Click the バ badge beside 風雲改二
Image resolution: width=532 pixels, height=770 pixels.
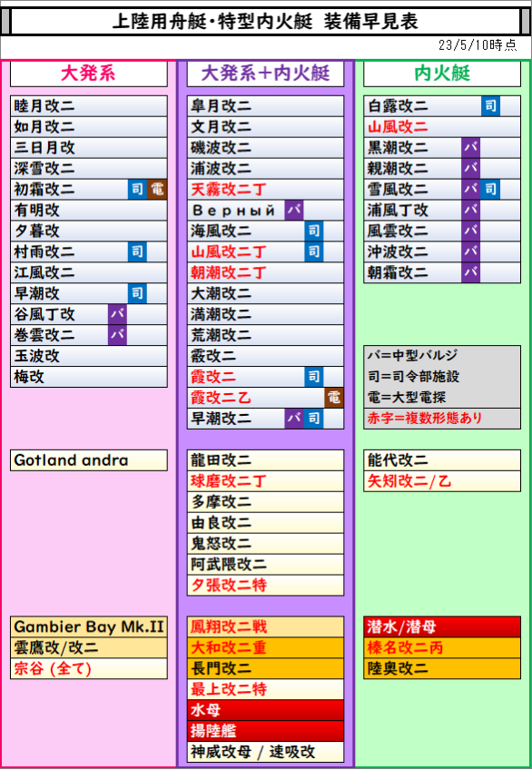click(x=470, y=231)
